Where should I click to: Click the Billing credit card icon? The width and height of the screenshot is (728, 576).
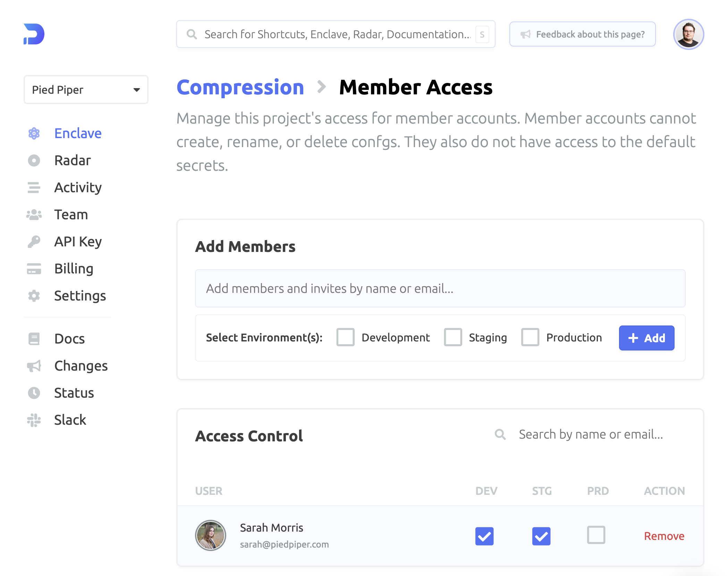(x=34, y=269)
